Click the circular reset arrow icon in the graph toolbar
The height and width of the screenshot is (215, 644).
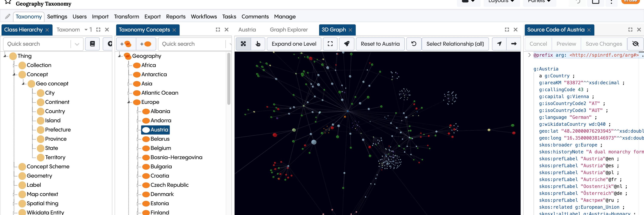pyautogui.click(x=414, y=44)
